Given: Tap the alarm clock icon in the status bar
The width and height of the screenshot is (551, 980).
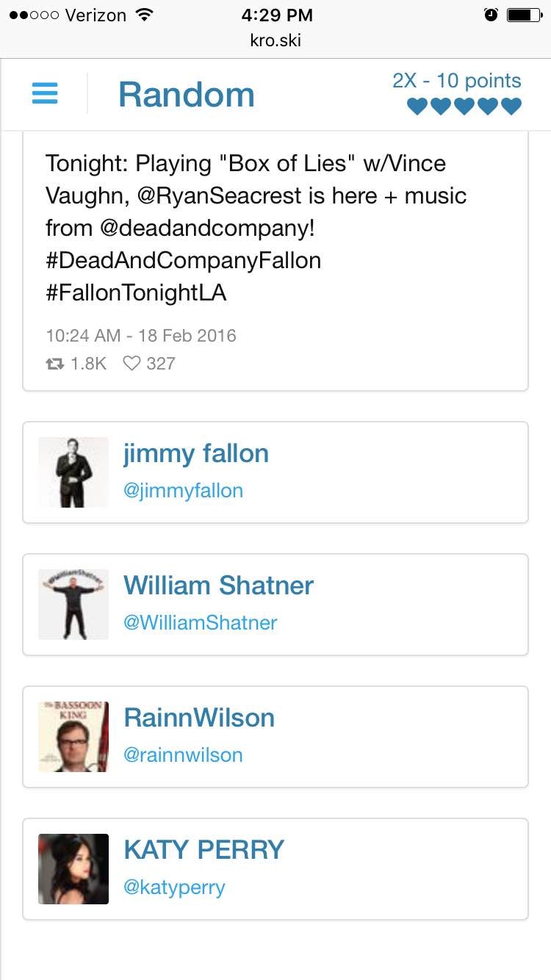Looking at the screenshot, I should [491, 13].
